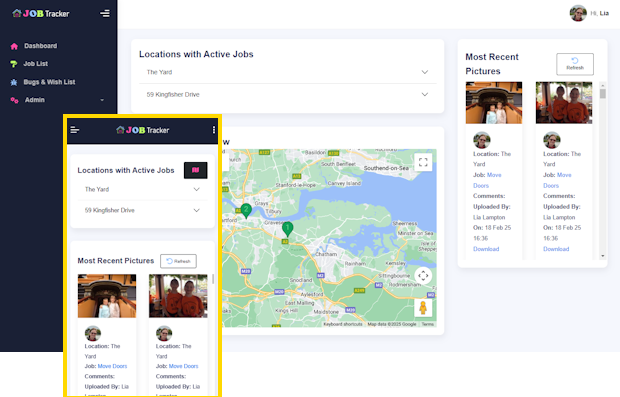Expand the Admin sidebar menu
Image resolution: width=620 pixels, height=397 pixels.
(x=58, y=100)
